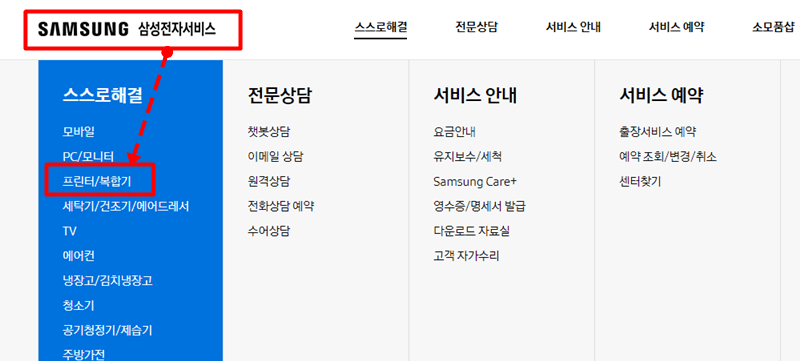Open the 소모품샵 top navigation menu
800x361 pixels.
[773, 27]
